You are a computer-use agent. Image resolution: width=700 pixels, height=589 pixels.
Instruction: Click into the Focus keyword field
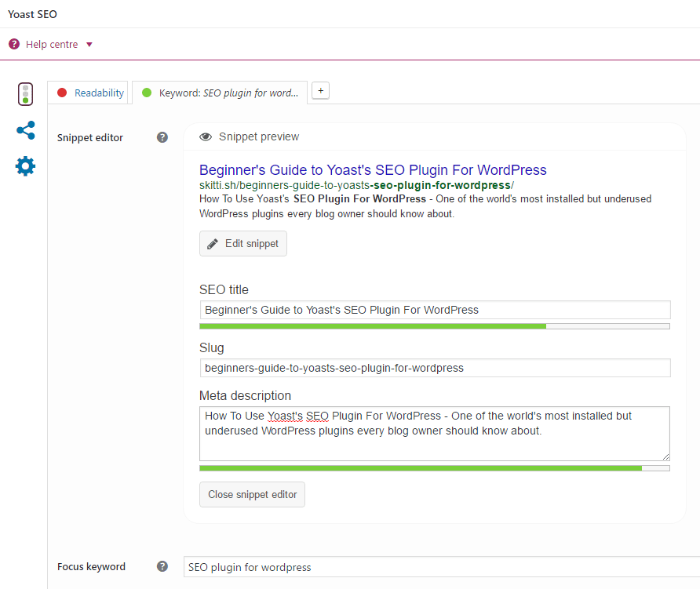[442, 567]
